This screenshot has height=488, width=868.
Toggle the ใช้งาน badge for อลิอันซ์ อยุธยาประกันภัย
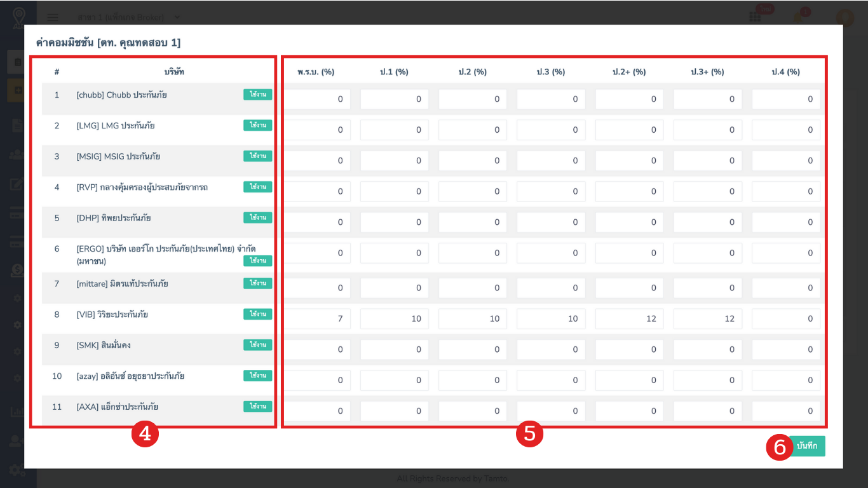tap(257, 376)
